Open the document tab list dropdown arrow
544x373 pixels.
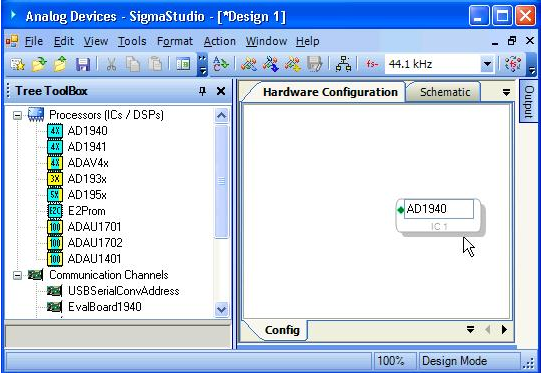pos(506,92)
